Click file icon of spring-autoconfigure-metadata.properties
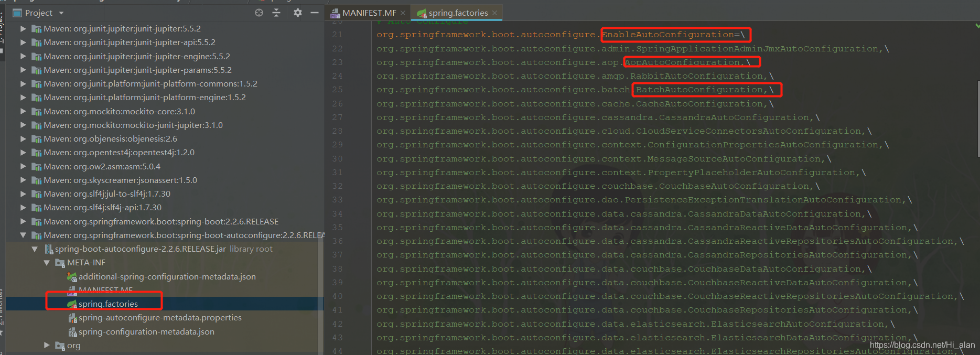 click(72, 318)
